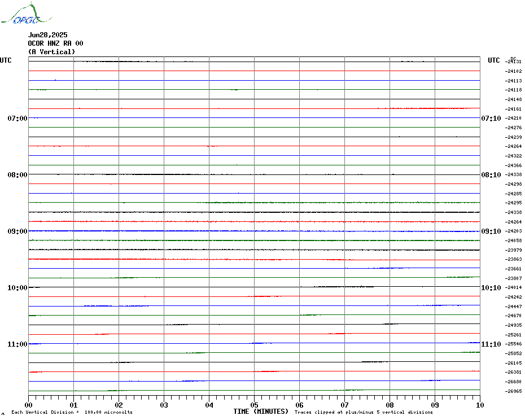Click DC offset value -25852
Viewport: 525px width, 420px height.
(513, 354)
